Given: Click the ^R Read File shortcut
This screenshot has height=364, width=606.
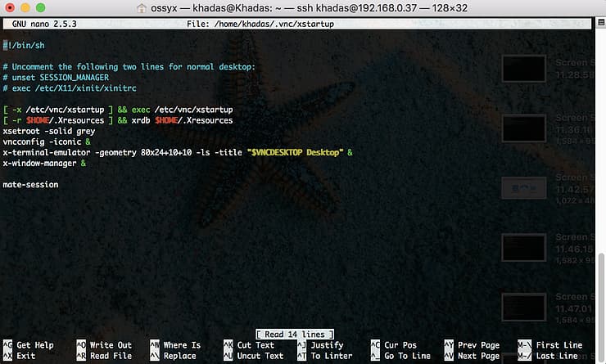Looking at the screenshot, I should (103, 356).
